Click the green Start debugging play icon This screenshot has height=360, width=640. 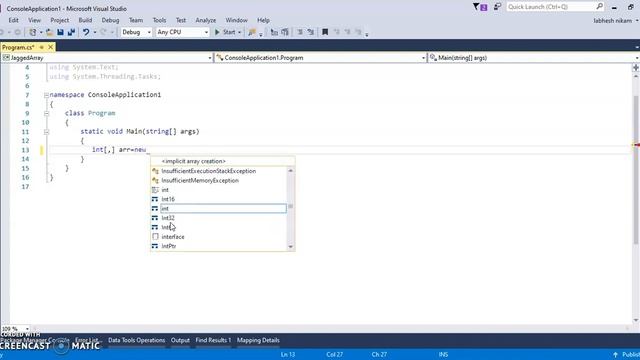tap(217, 32)
